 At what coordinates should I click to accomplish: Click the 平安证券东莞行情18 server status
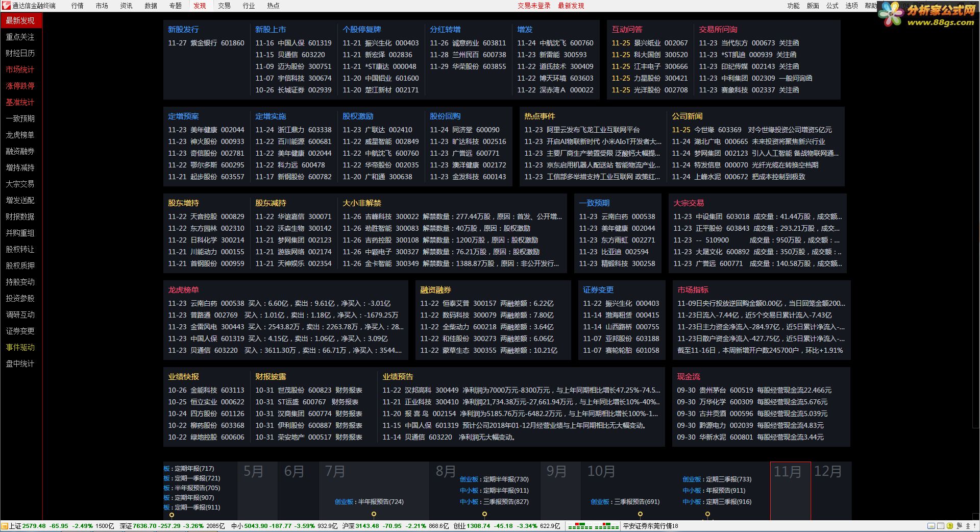coord(651,526)
